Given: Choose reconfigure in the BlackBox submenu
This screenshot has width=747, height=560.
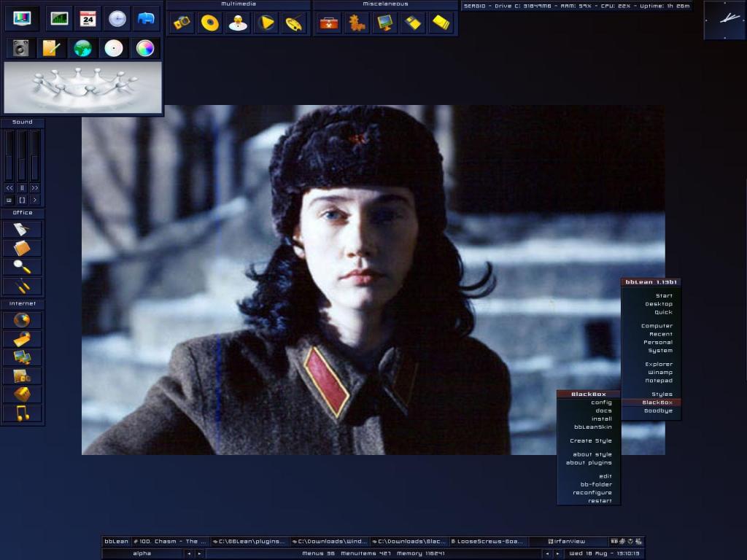Looking at the screenshot, I should point(589,492).
